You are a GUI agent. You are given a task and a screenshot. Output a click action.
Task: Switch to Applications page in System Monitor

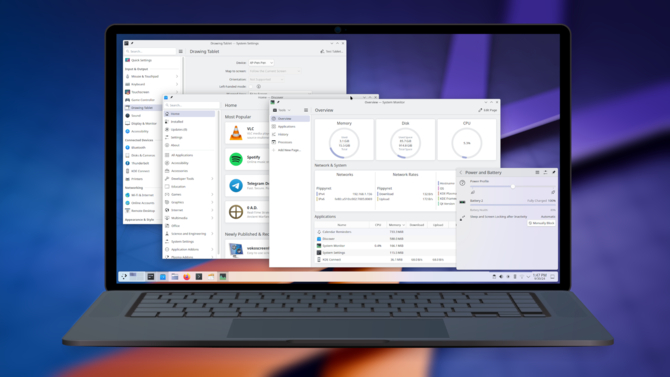pyautogui.click(x=290, y=127)
